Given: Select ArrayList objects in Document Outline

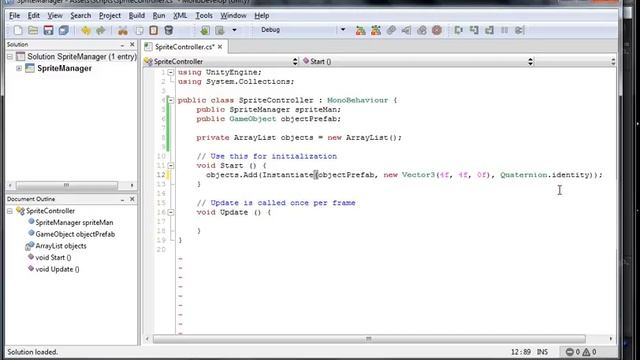Looking at the screenshot, I should click(x=57, y=246).
